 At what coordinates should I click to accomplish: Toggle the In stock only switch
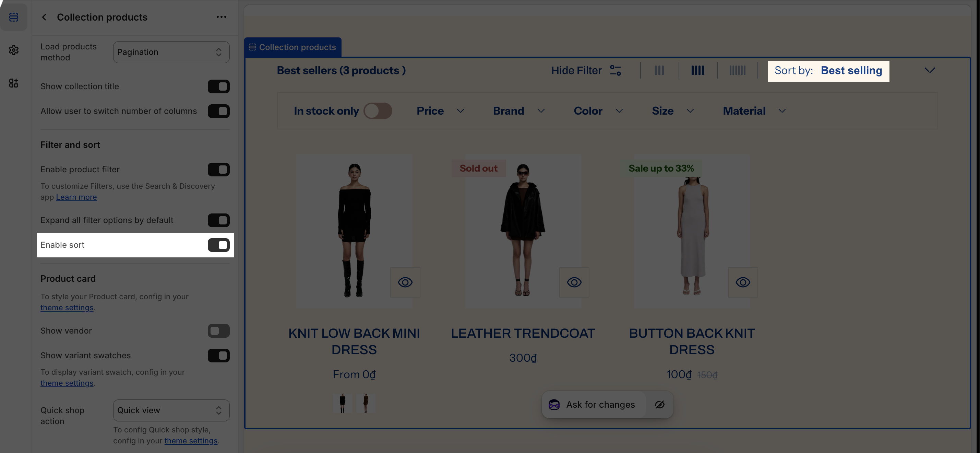378,111
